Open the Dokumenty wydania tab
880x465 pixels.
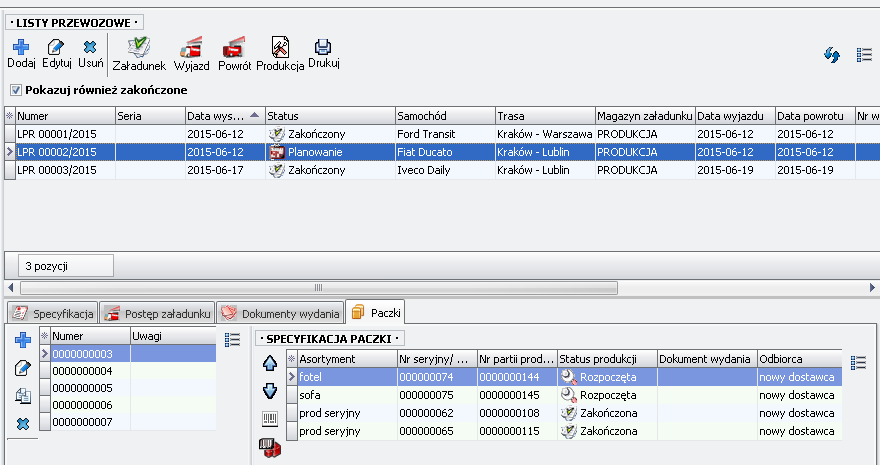[280, 313]
